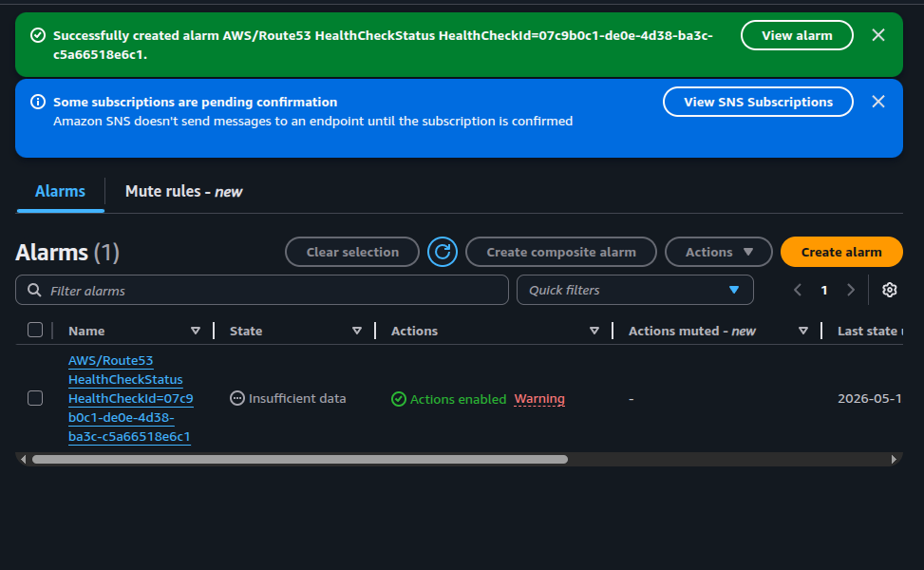Click the Last state column header
Screen dimensions: 924x570
click(x=869, y=331)
